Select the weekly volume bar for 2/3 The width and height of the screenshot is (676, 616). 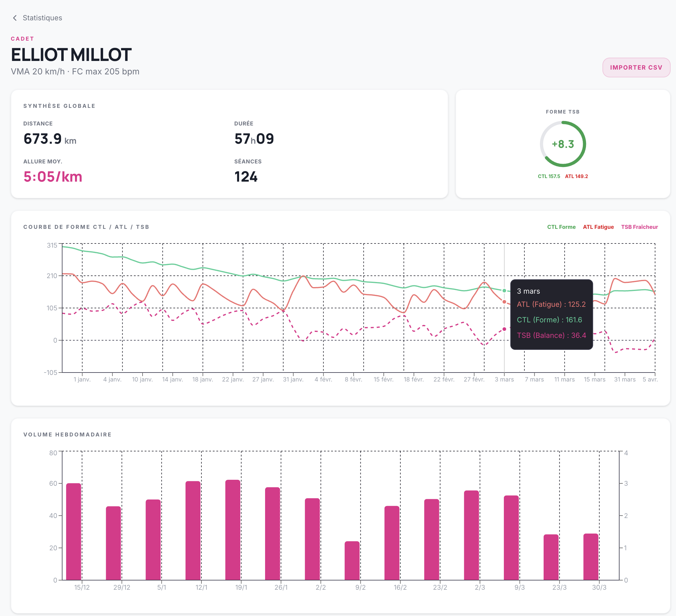point(472,535)
